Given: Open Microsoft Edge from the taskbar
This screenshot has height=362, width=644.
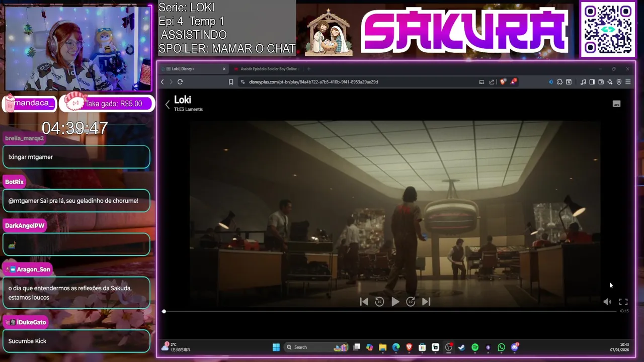Looking at the screenshot, I should click(x=396, y=347).
